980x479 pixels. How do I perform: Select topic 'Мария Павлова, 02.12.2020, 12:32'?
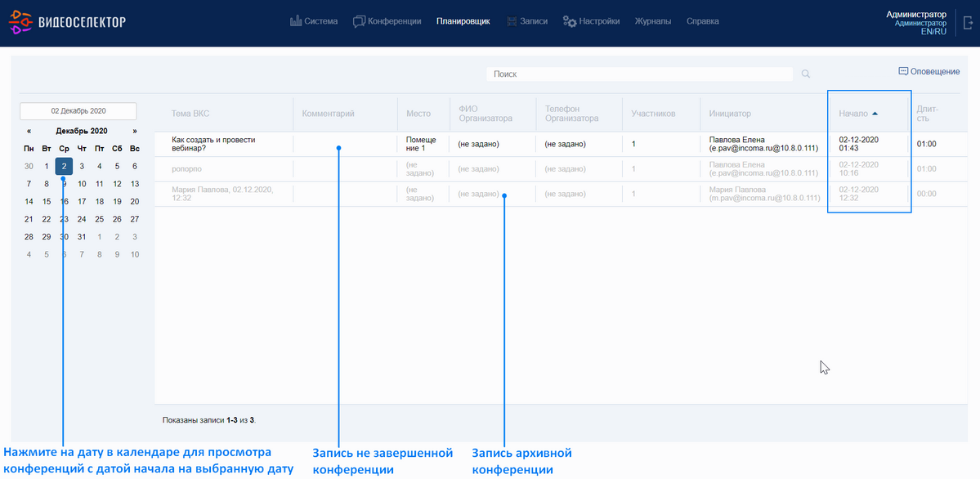[x=222, y=194]
